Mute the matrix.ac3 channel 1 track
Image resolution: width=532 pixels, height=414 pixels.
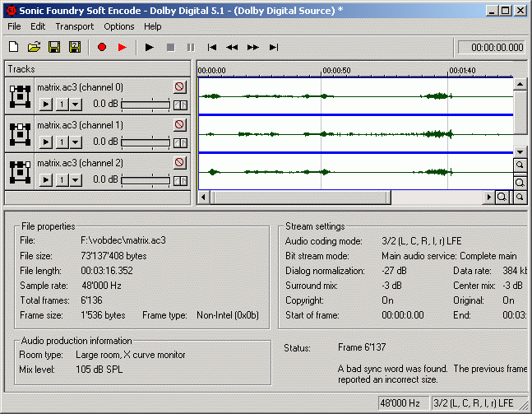tap(180, 125)
